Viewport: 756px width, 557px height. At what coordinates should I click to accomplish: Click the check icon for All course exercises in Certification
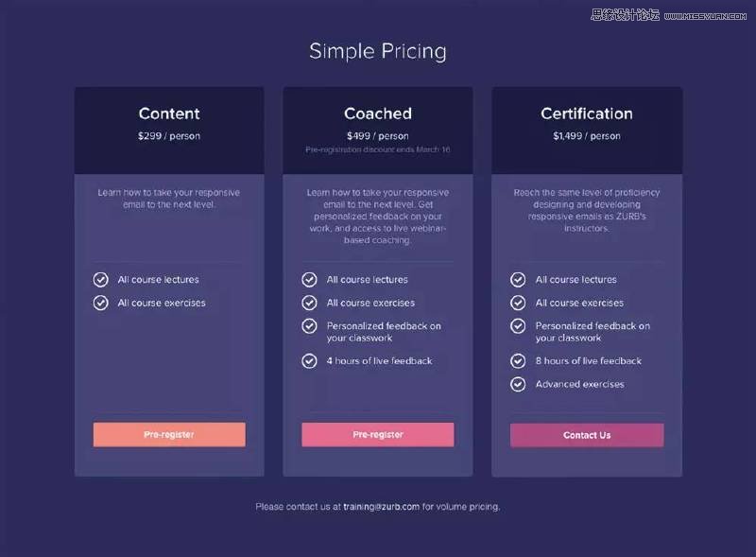coord(518,303)
